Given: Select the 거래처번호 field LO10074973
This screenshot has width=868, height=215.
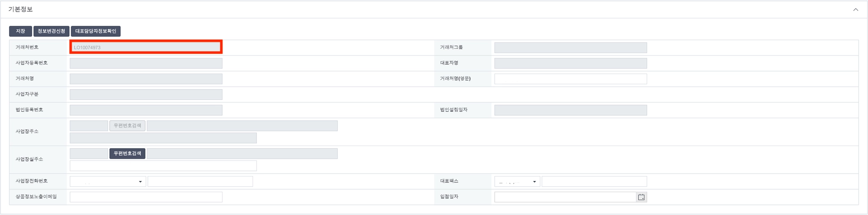Looking at the screenshot, I should tap(146, 47).
